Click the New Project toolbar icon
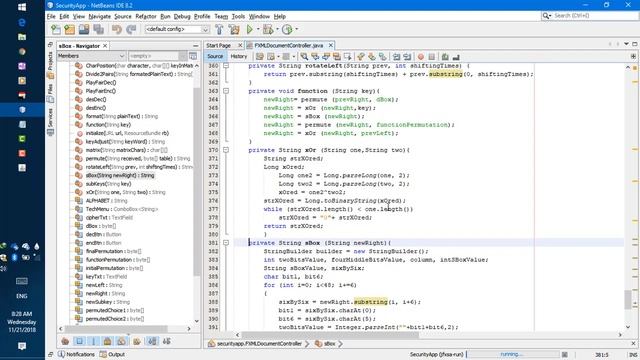The height and width of the screenshot is (360, 640). (x=70, y=29)
